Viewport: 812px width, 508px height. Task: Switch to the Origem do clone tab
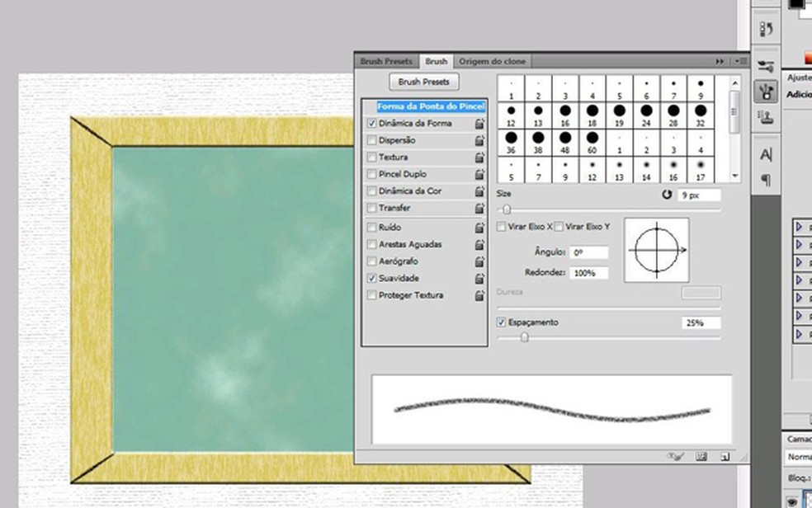[x=492, y=61]
